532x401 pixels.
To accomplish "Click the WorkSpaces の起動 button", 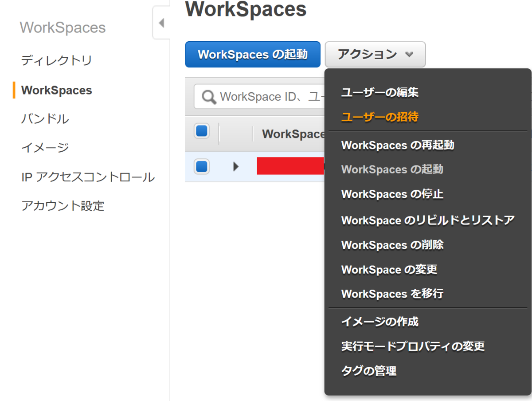I will 252,54.
